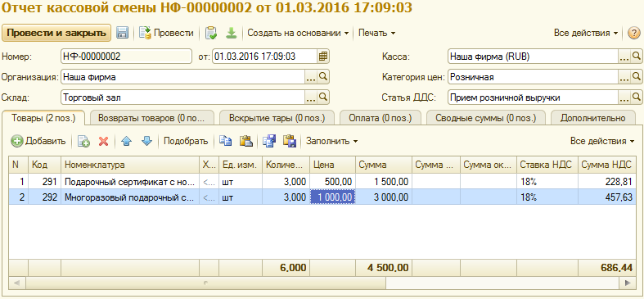
Task: Click magnifier icon next to Склад field
Action: pyautogui.click(x=323, y=97)
